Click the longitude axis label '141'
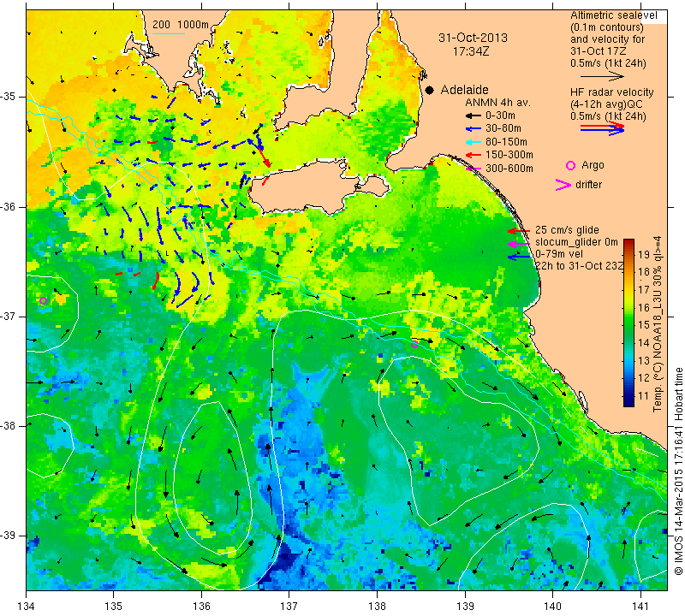This screenshot has height=616, width=685. pyautogui.click(x=640, y=607)
